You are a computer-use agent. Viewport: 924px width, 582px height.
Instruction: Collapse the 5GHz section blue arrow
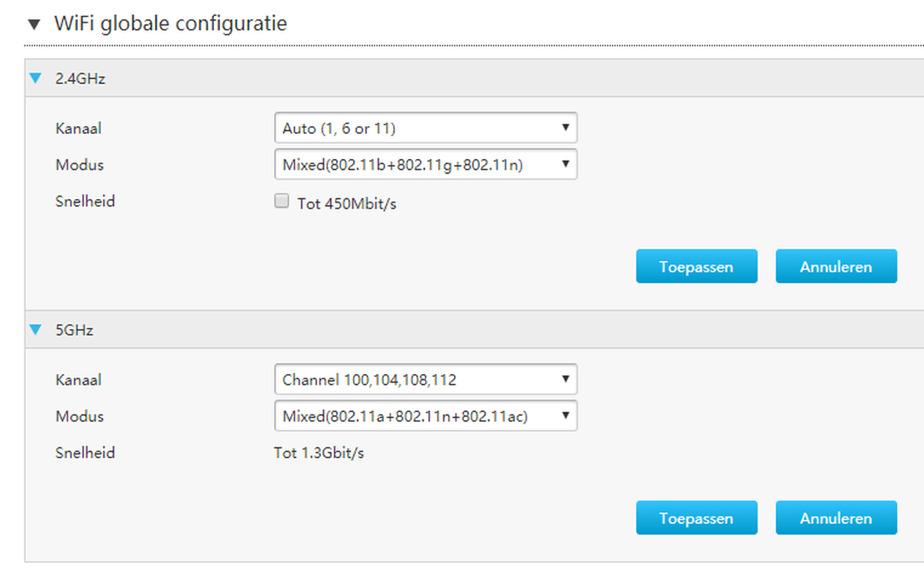(35, 330)
